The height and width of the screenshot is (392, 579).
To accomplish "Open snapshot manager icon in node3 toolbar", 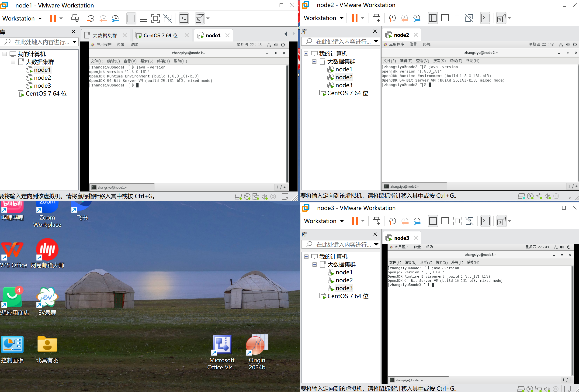I will click(x=417, y=221).
